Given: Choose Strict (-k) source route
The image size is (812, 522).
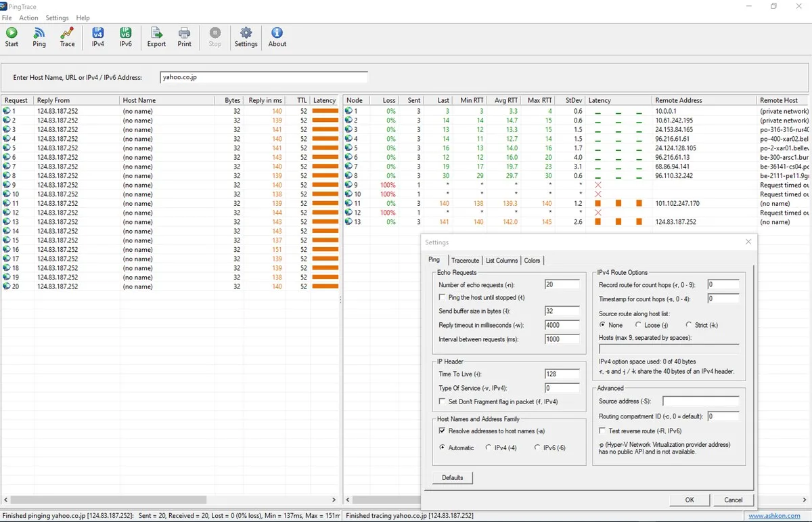Looking at the screenshot, I should (689, 326).
